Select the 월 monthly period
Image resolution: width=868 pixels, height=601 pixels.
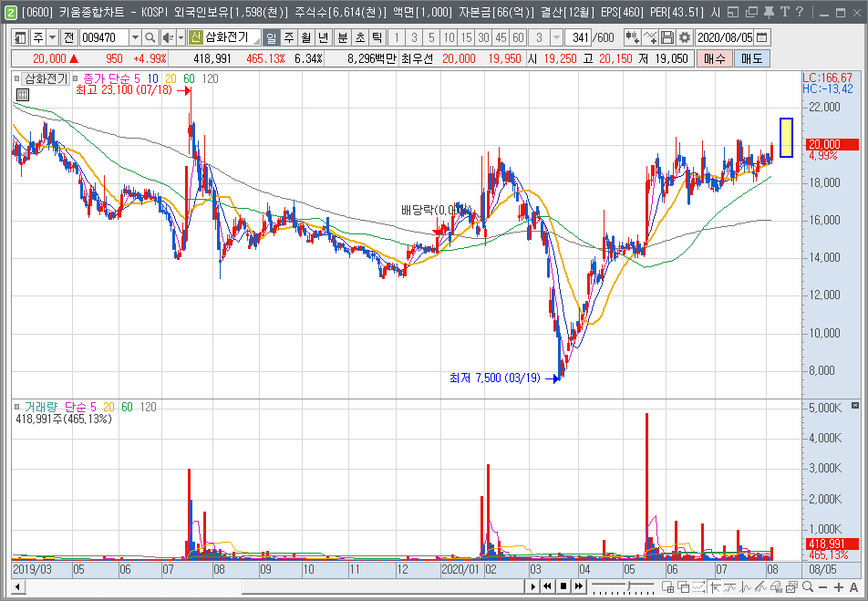306,37
